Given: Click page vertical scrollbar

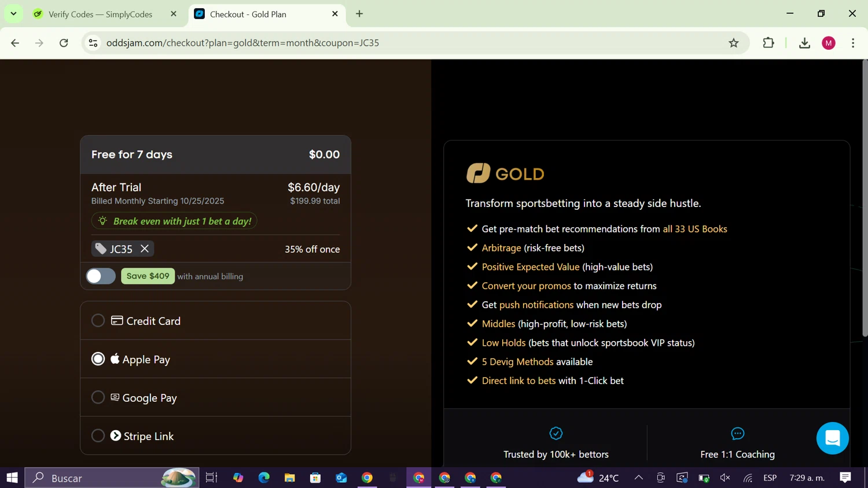Looking at the screenshot, I should (x=865, y=199).
